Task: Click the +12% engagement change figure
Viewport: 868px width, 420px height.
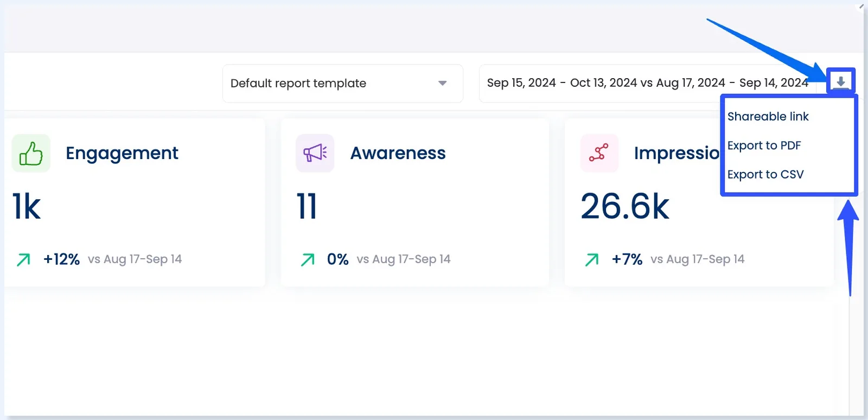Action: tap(61, 259)
